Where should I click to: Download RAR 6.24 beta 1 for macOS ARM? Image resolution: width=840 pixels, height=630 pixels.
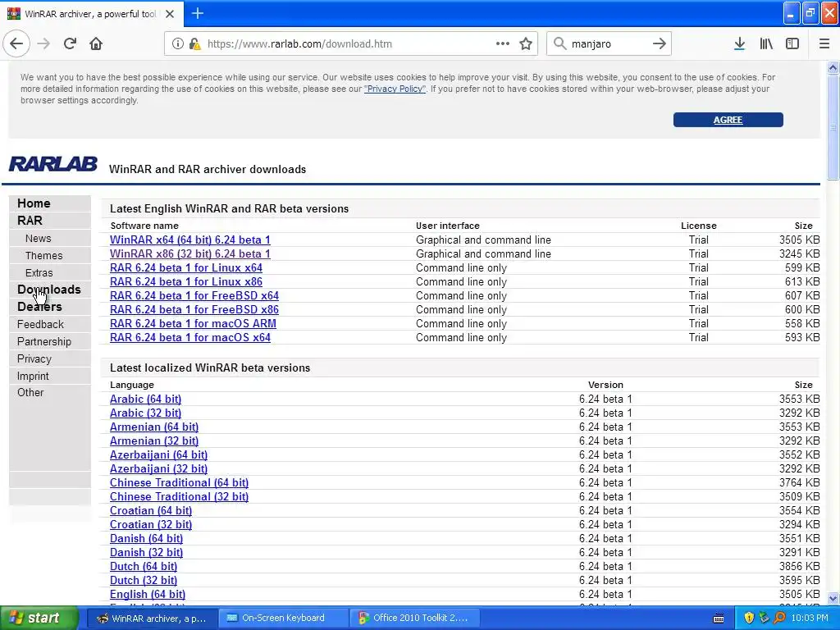point(193,323)
